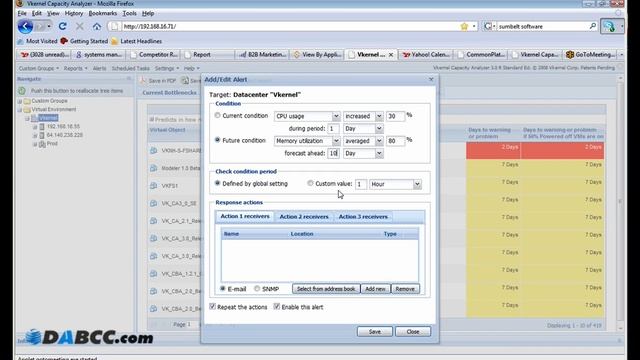Open the CPU usage dropdown
640x360 pixels.
pyautogui.click(x=336, y=116)
